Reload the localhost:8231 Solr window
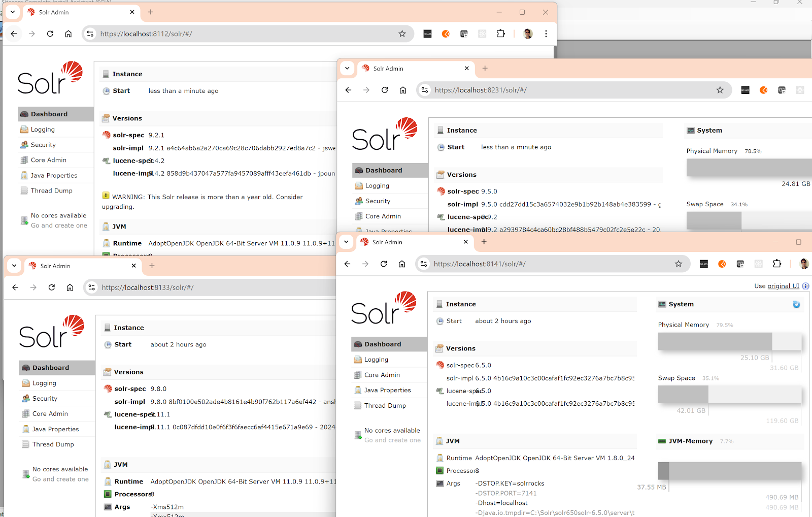Screen dimensions: 812x517 385,90
